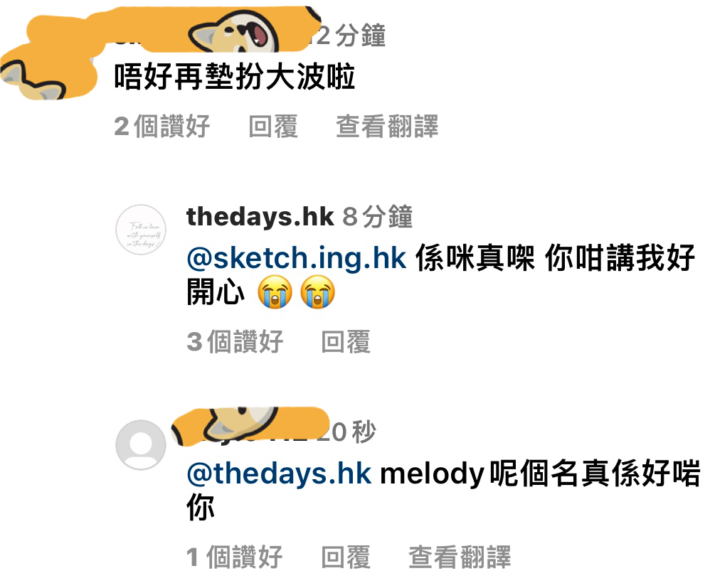
Task: View the 3個讚好 likes on thedays.hk's reply
Action: 235,342
